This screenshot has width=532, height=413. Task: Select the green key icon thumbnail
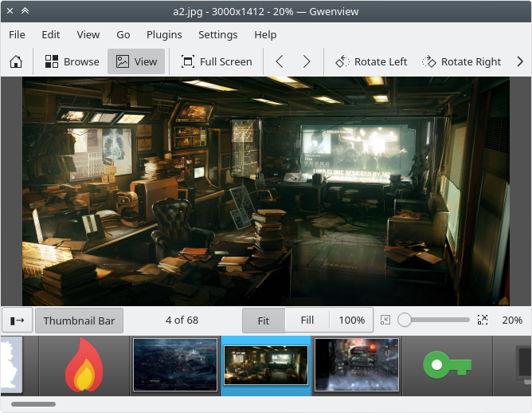point(447,365)
